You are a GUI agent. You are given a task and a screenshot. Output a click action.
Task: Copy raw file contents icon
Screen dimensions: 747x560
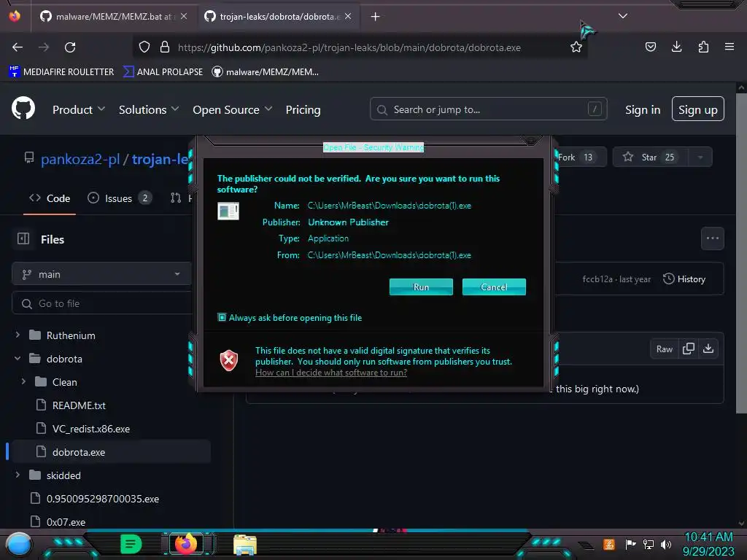[x=689, y=349]
